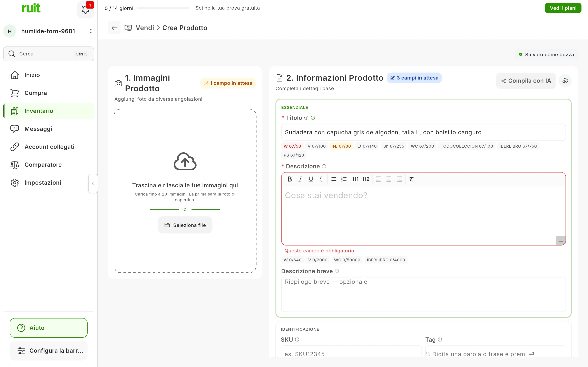Toggle bold formatting in description editor
588x367 pixels.
click(290, 179)
